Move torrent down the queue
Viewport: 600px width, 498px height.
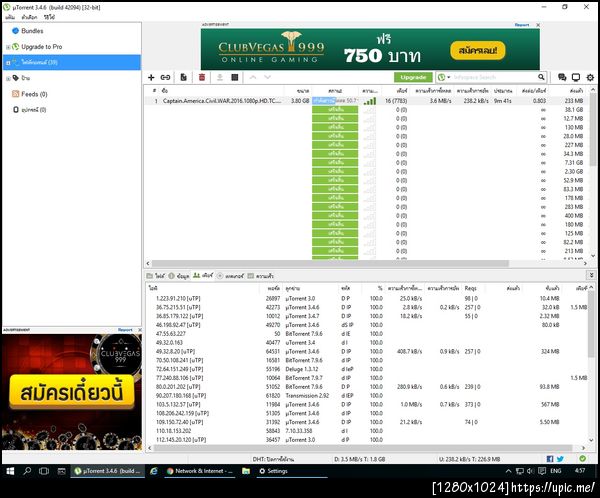[x=267, y=77]
